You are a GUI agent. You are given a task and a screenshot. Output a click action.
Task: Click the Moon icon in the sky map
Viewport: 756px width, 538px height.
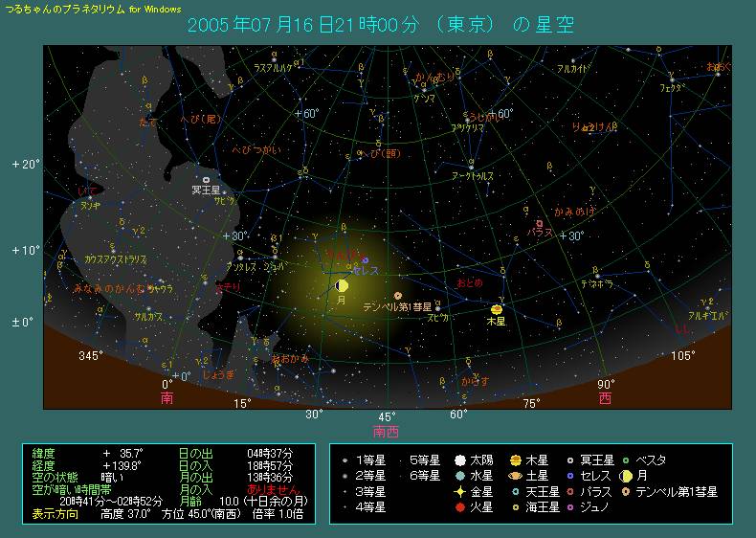pos(342,285)
